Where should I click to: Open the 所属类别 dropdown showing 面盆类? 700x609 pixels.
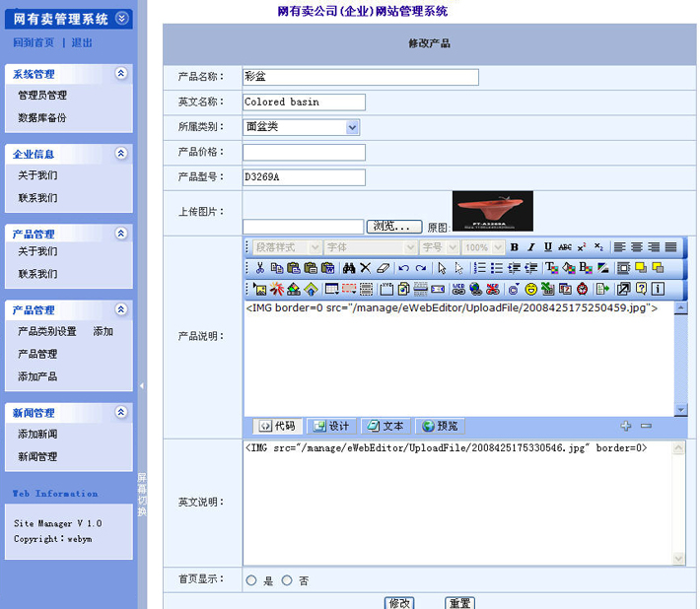[x=301, y=127]
